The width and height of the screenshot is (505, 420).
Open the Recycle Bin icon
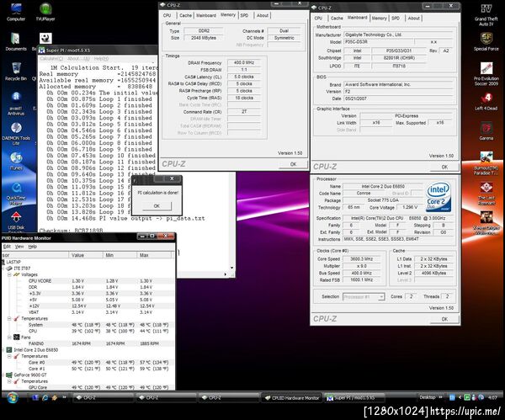15,71
